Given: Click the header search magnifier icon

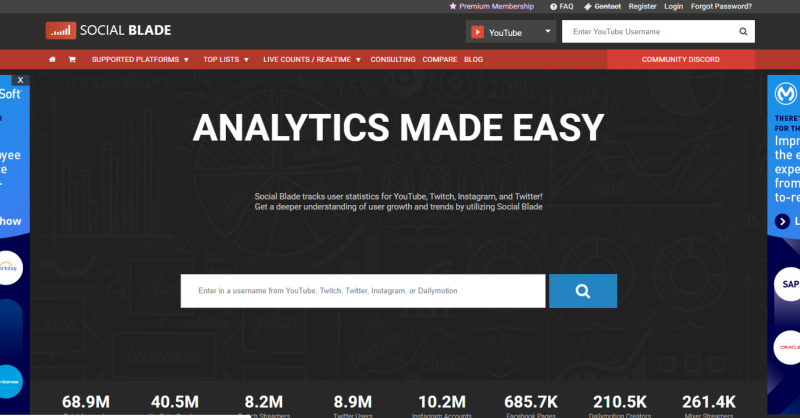Looking at the screenshot, I should (743, 32).
